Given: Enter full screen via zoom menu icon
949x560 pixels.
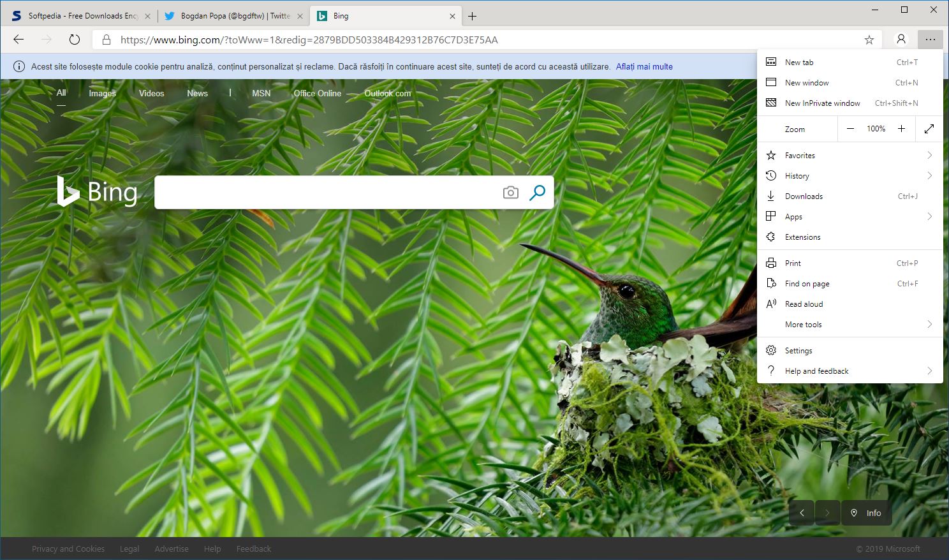Looking at the screenshot, I should (x=929, y=129).
